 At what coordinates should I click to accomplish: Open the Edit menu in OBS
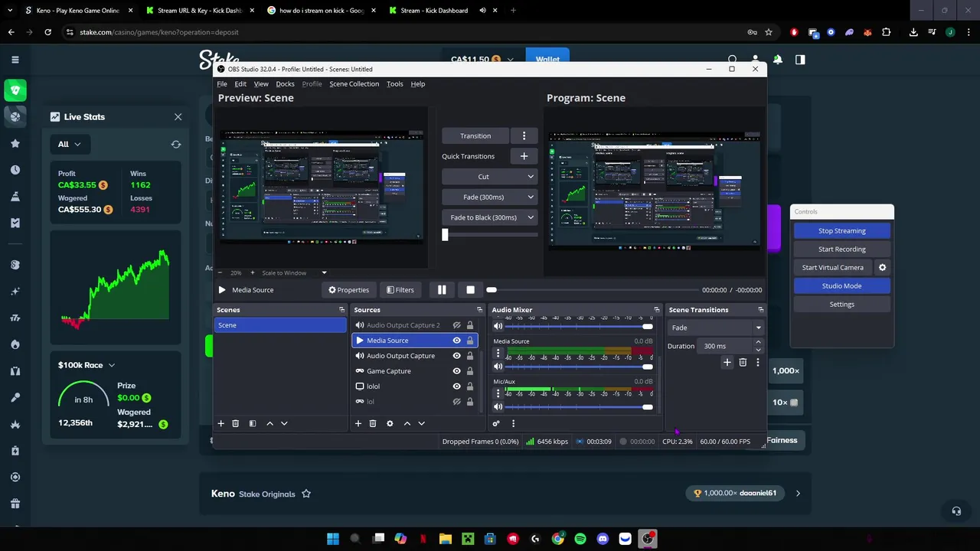[x=240, y=84]
